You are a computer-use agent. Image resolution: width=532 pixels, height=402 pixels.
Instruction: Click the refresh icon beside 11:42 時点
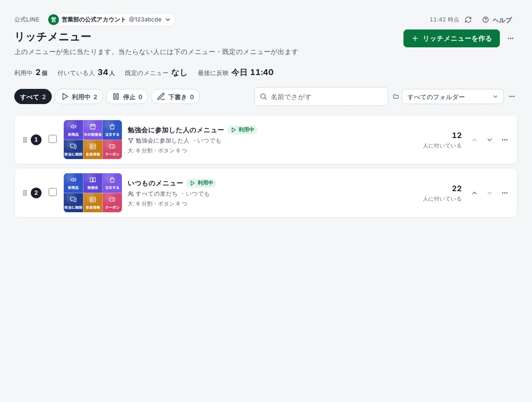click(x=468, y=20)
